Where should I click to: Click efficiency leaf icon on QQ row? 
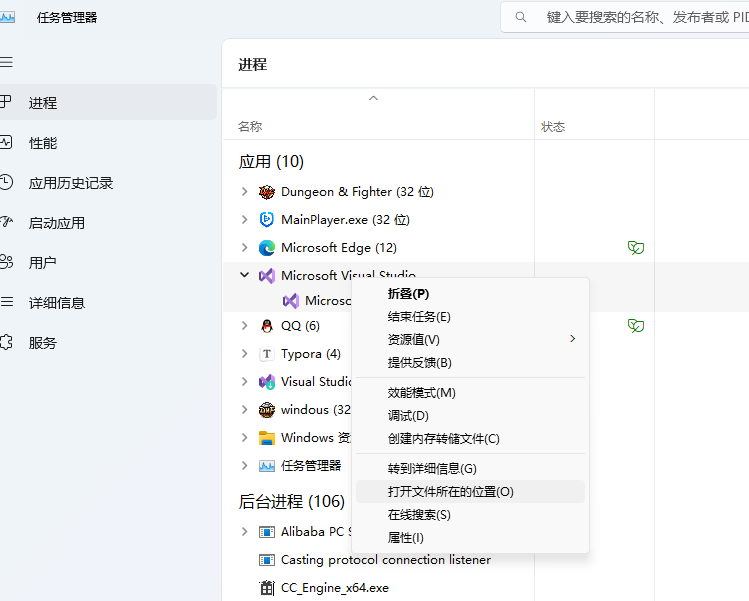(636, 326)
